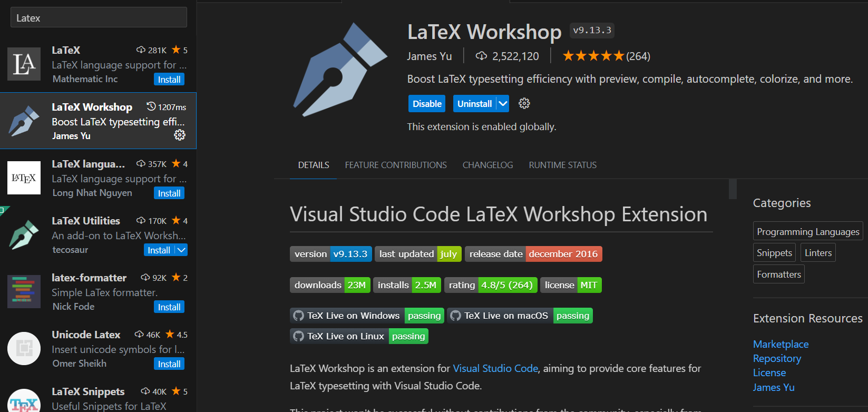This screenshot has width=868, height=412.
Task: Click the version v9.13.3 badge
Action: [x=331, y=254]
